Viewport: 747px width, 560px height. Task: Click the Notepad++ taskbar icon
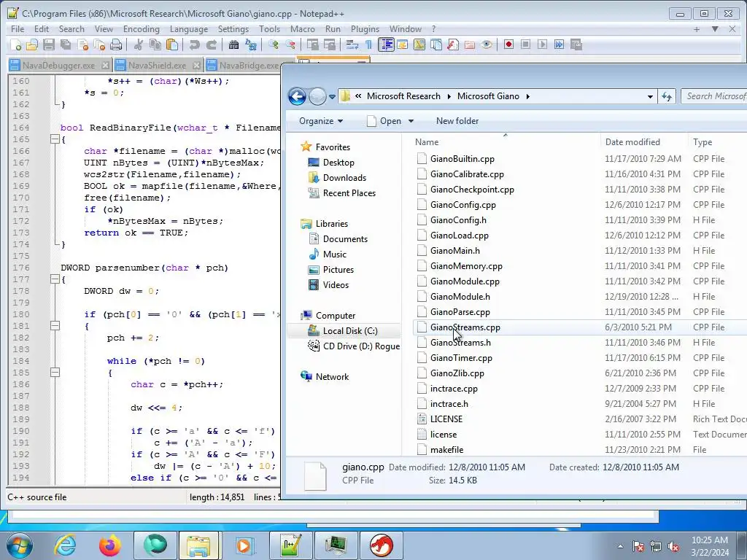tap(291, 545)
